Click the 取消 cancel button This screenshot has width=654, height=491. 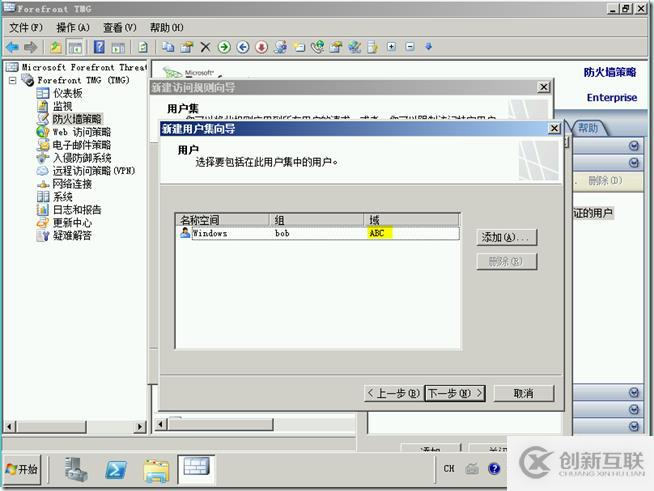tap(524, 393)
